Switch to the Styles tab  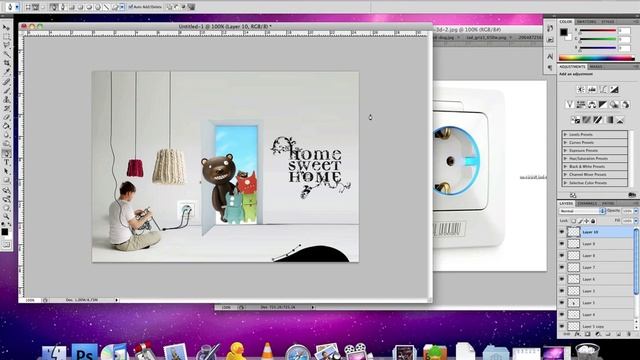[x=607, y=21]
